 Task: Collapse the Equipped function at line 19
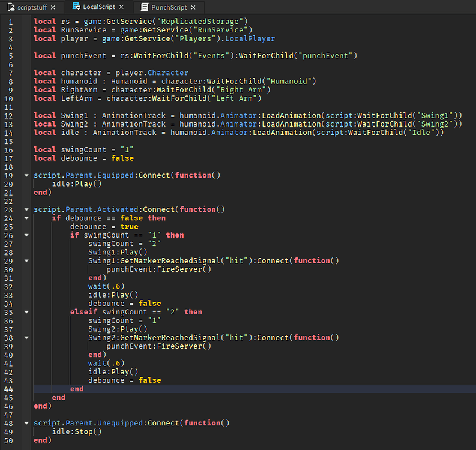26,175
